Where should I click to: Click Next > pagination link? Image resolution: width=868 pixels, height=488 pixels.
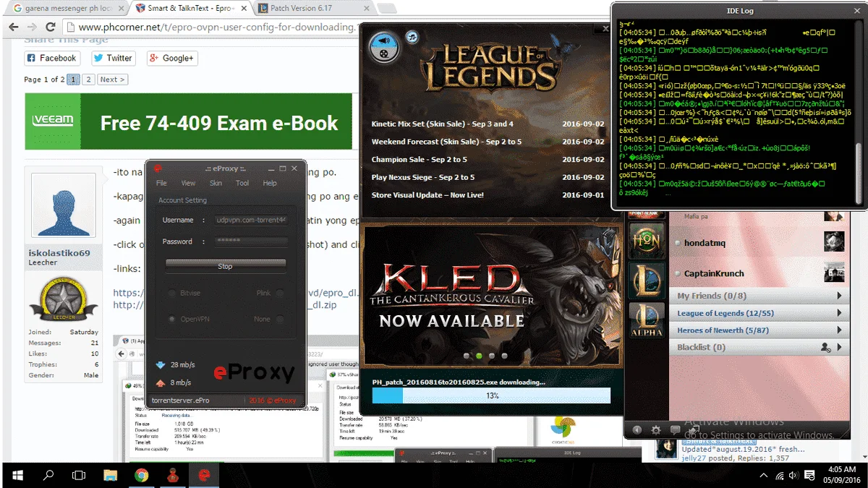click(112, 80)
